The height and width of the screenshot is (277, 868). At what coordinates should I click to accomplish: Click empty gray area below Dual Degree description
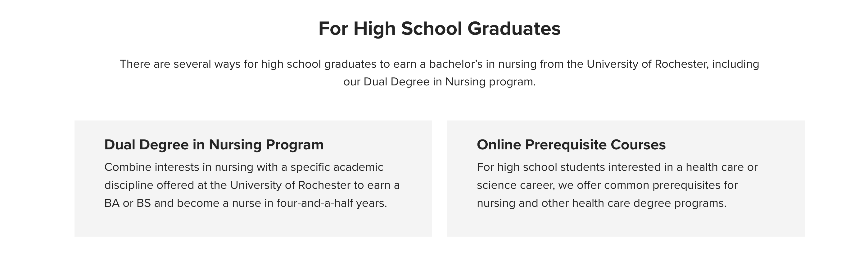point(253,223)
